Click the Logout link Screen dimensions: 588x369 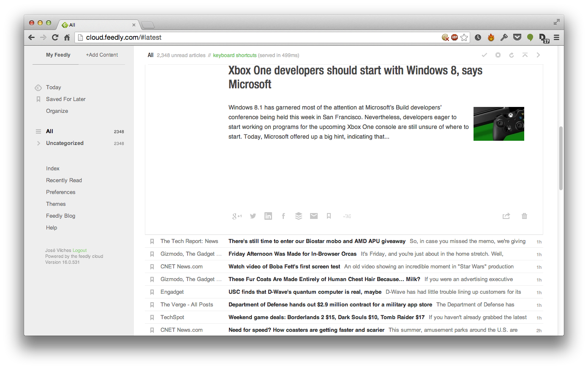[x=79, y=250]
